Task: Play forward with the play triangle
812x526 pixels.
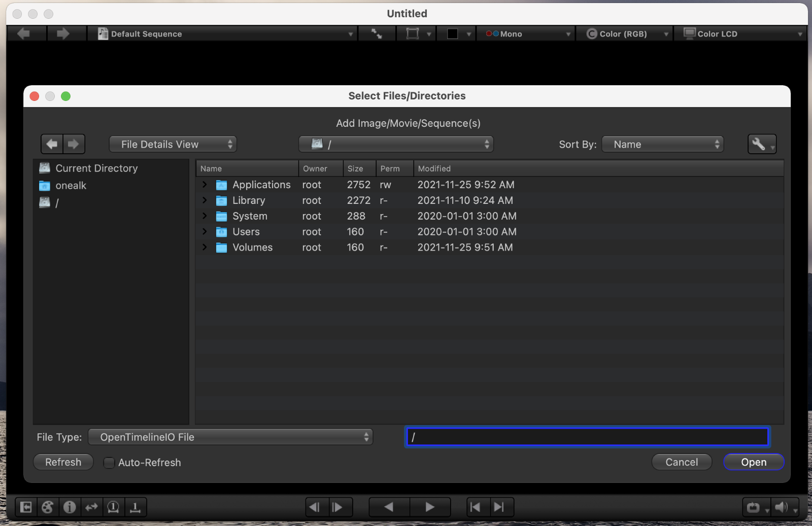Action: (x=430, y=507)
